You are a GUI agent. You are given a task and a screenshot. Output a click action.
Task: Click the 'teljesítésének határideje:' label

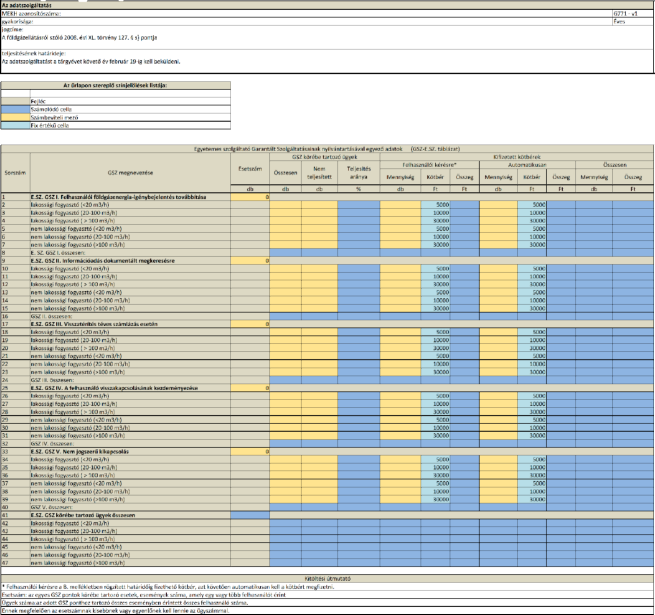pos(34,53)
